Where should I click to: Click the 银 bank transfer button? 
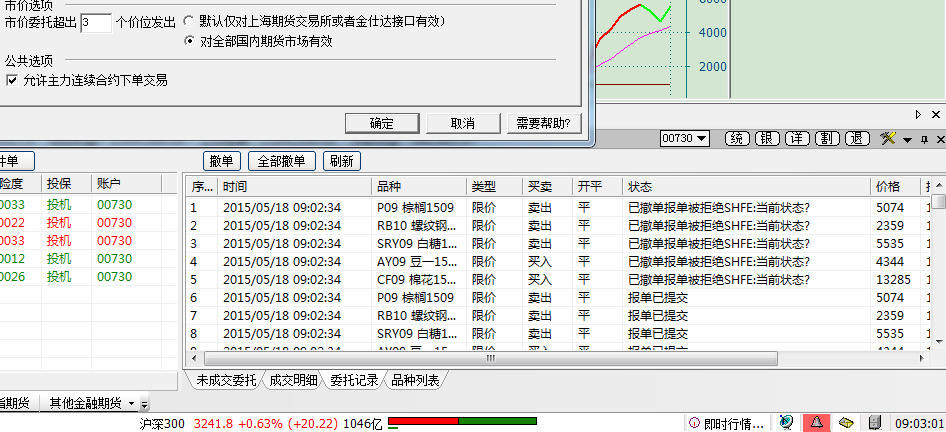[x=767, y=138]
